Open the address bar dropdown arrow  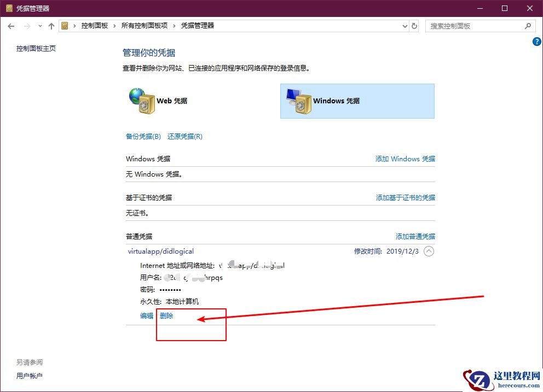405,26
